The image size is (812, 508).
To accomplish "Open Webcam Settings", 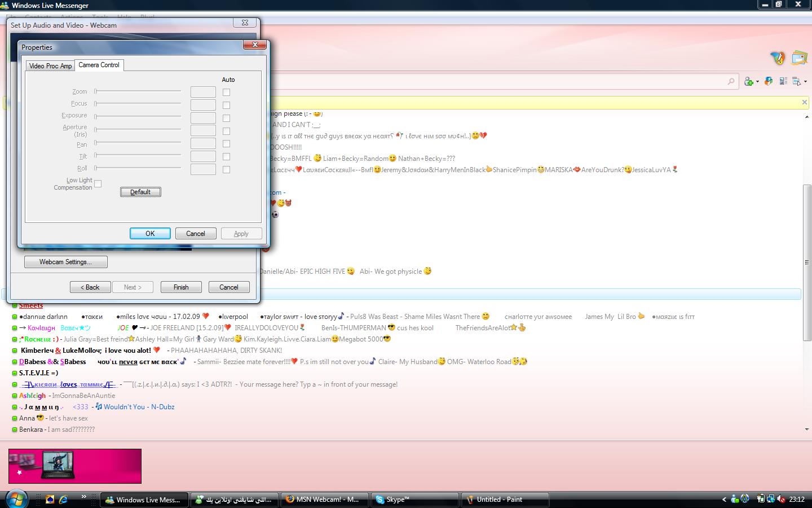I will [x=65, y=262].
